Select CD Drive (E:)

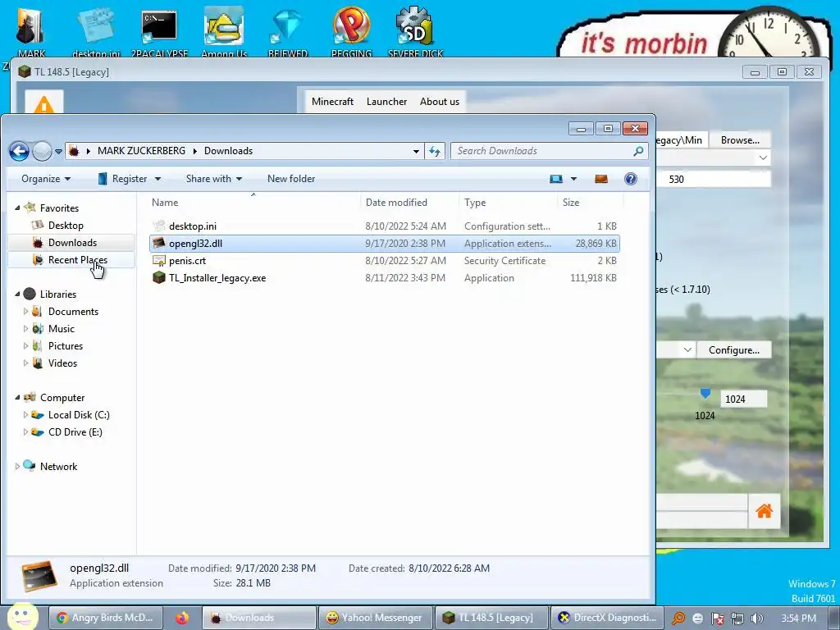click(75, 431)
